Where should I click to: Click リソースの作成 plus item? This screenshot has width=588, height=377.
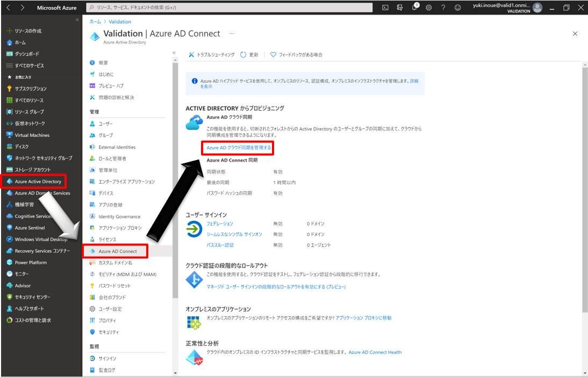tap(25, 31)
